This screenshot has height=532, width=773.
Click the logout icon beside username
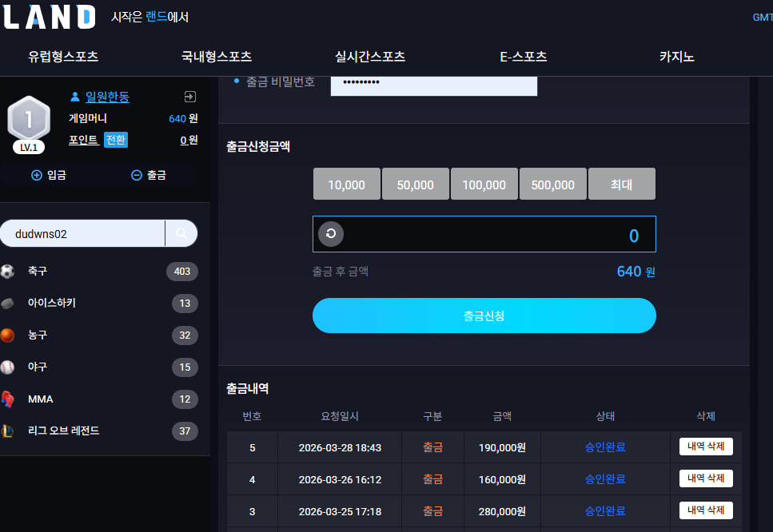pos(189,97)
